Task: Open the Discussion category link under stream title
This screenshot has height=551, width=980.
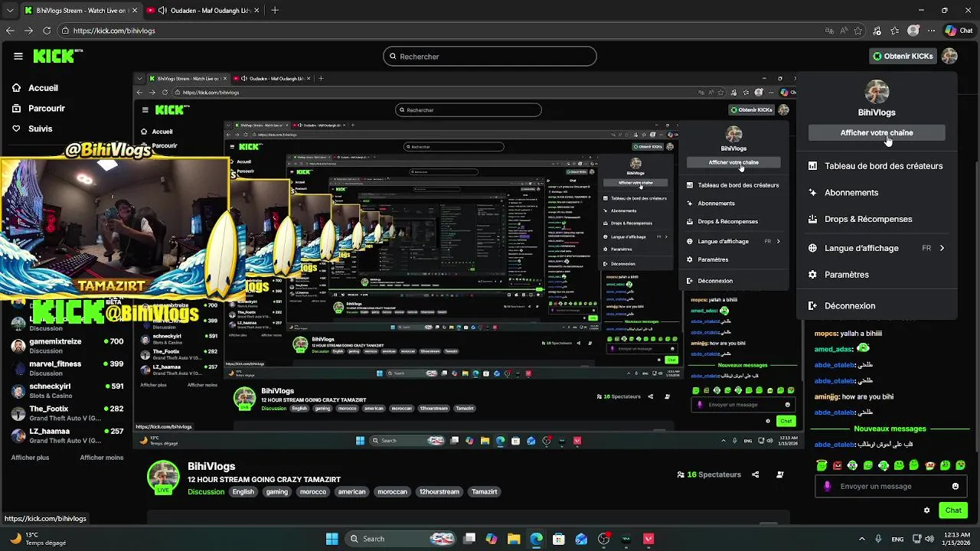Action: [206, 492]
